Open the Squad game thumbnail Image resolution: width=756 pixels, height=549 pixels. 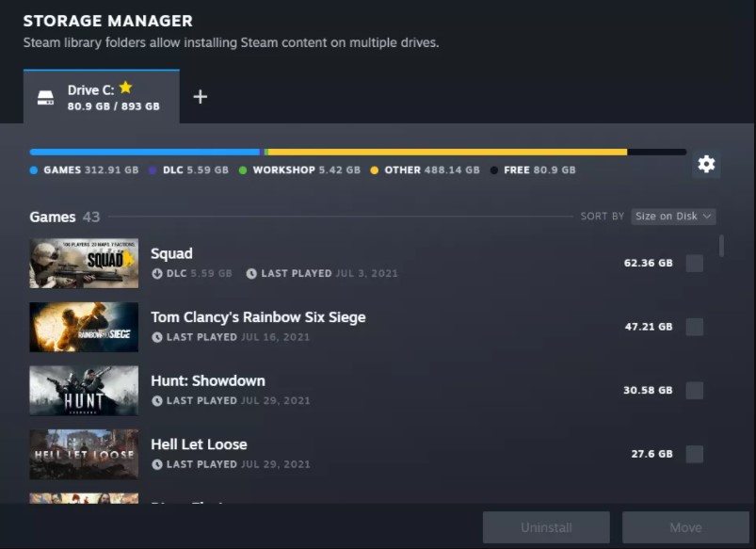click(x=84, y=264)
